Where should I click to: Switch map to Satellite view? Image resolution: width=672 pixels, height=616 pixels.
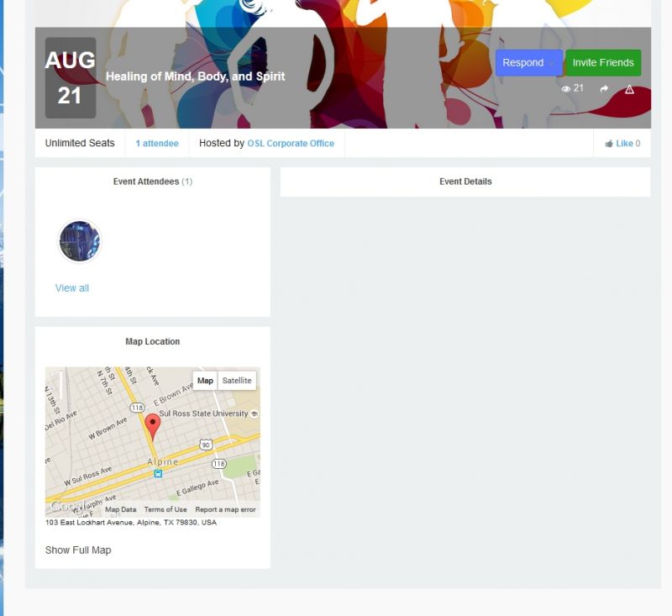coord(237,381)
